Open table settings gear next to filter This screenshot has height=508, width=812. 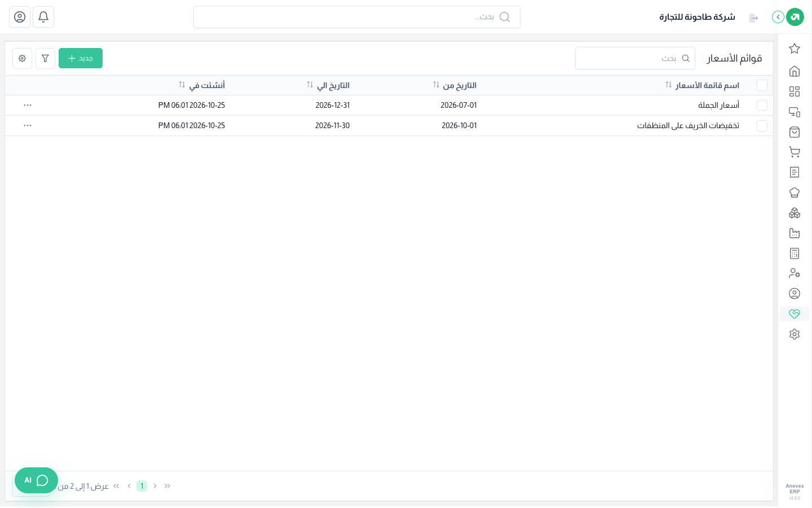(22, 58)
